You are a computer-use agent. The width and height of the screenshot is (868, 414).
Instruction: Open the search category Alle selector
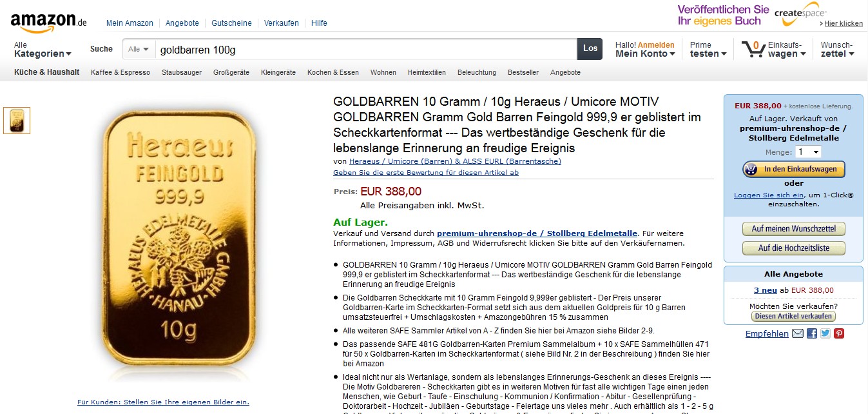(x=139, y=49)
